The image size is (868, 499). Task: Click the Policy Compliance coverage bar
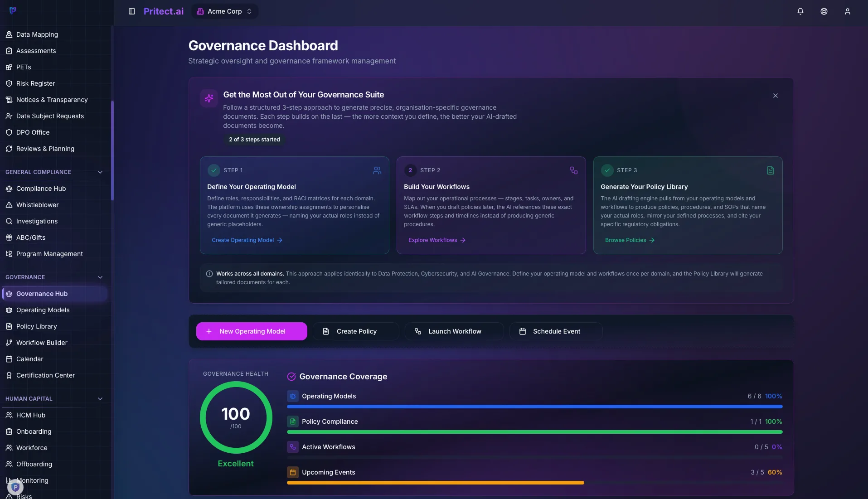point(535,432)
